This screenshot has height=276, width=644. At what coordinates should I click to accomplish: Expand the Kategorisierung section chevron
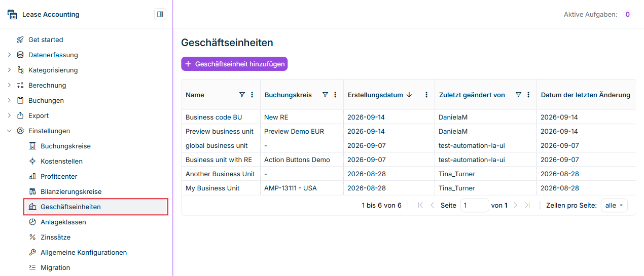(x=9, y=70)
